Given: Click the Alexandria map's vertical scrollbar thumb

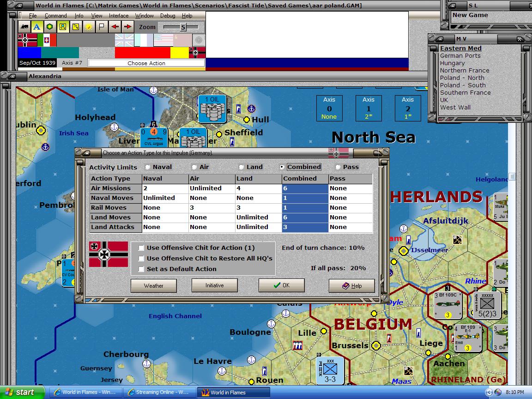Looking at the screenshot, I should click(x=512, y=177).
